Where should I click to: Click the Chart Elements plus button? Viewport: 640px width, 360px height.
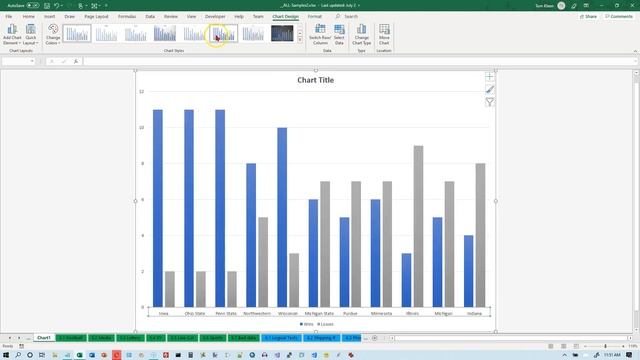(x=489, y=76)
